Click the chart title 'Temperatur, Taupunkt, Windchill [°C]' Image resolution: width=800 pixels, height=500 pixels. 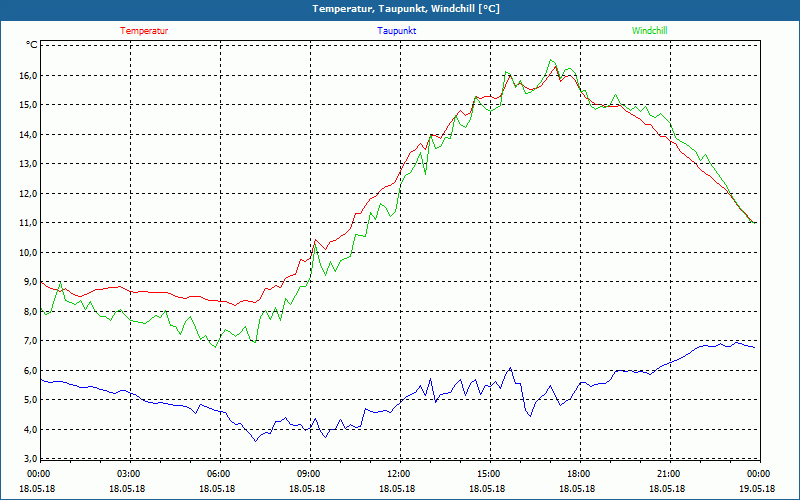tap(406, 9)
